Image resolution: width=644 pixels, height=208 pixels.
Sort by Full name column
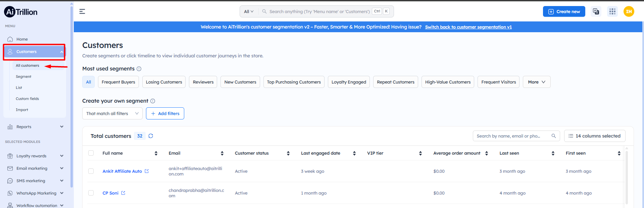coord(156,153)
